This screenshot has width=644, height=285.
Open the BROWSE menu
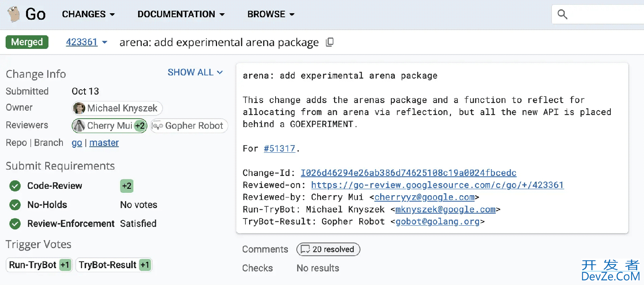[271, 14]
